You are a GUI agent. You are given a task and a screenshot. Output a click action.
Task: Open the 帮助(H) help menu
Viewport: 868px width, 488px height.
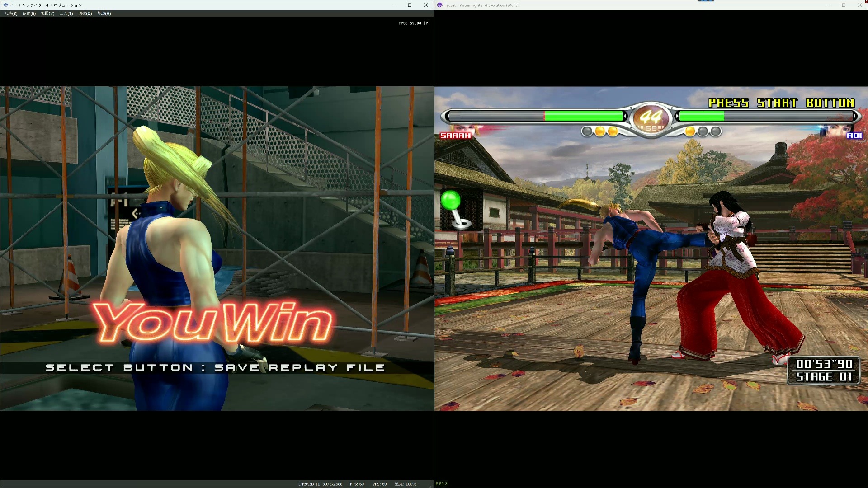pos(103,14)
